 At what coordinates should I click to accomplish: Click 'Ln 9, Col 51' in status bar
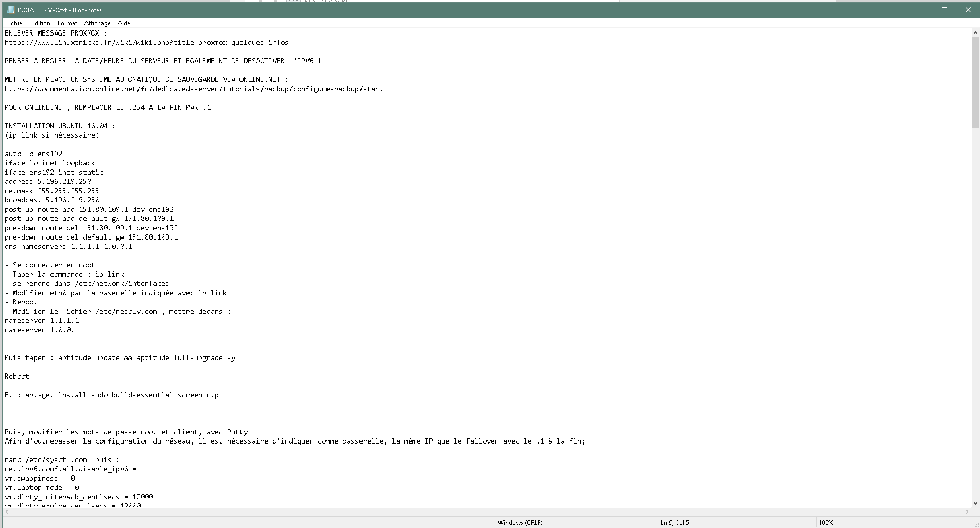coord(676,523)
